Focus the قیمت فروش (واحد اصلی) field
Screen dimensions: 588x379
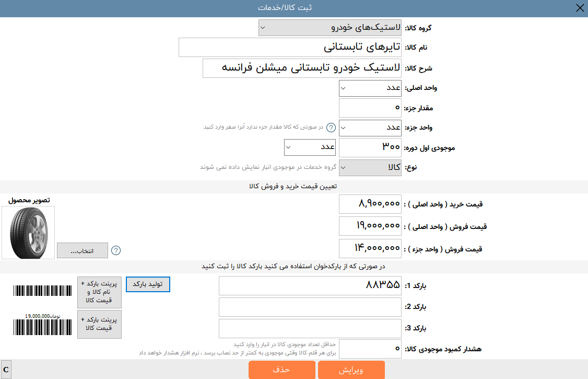tap(370, 226)
